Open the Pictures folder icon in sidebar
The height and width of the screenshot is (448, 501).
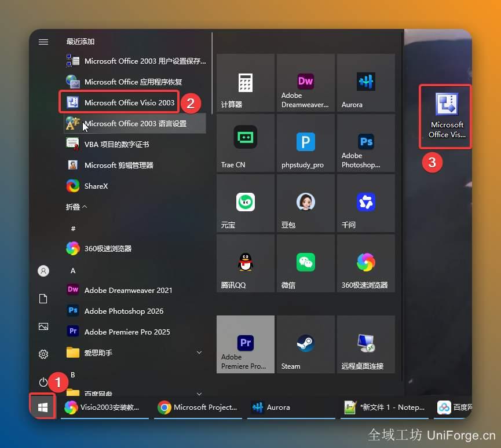(x=43, y=326)
